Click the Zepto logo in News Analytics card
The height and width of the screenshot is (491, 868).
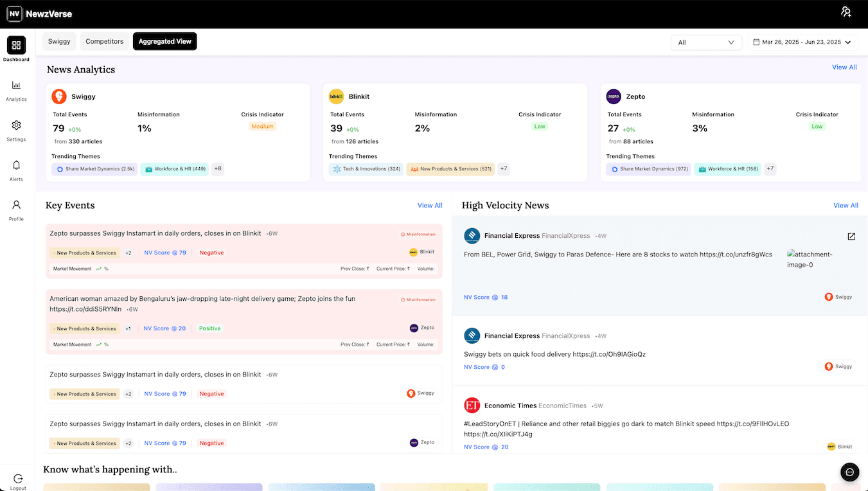click(614, 96)
